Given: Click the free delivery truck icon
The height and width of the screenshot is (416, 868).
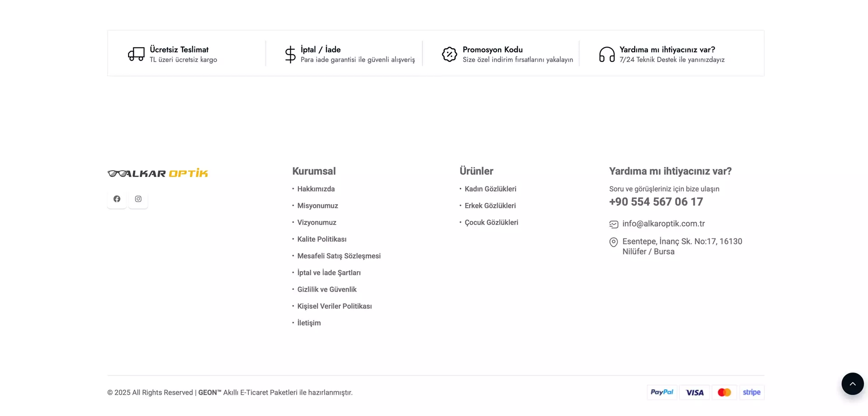Looking at the screenshot, I should 136,54.
